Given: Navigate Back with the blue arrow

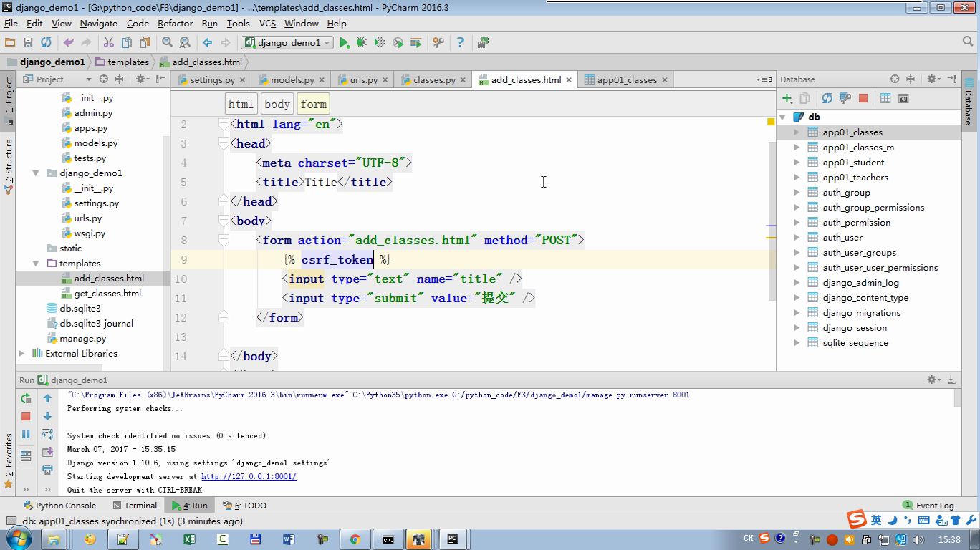Looking at the screenshot, I should (207, 43).
